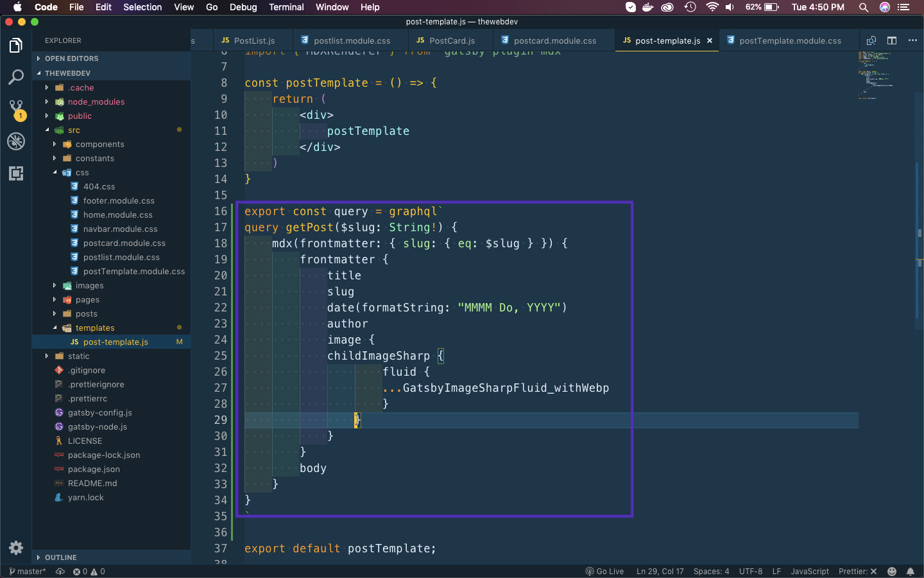Open the feedback smiley in status bar
This screenshot has width=924, height=578.
pyautogui.click(x=892, y=572)
